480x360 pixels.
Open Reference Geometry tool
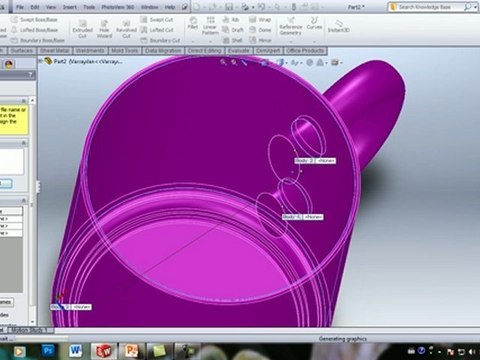pos(291,26)
